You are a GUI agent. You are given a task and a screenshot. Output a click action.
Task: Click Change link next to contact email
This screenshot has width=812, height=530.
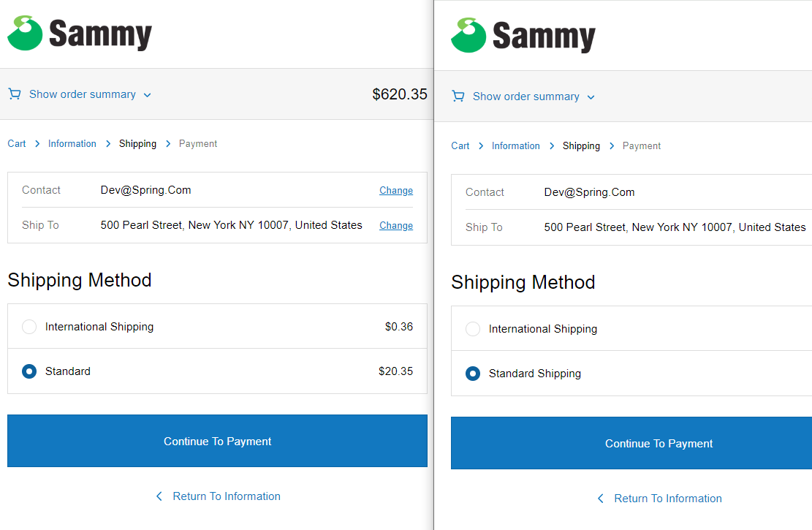[x=396, y=191]
